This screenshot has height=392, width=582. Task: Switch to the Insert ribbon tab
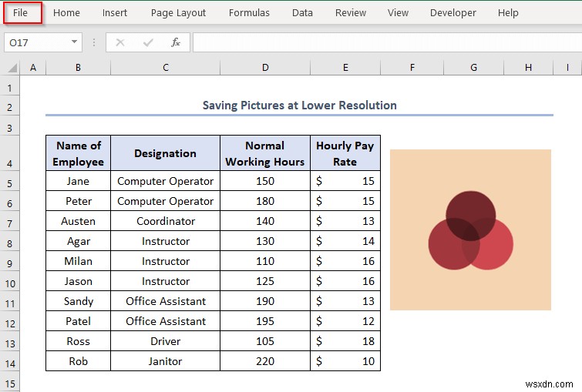116,12
